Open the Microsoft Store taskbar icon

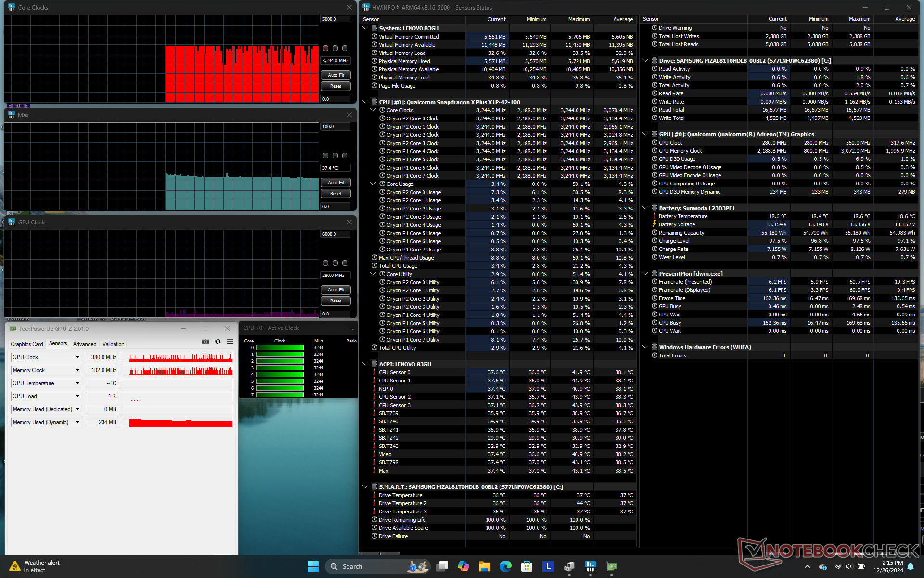[x=526, y=566]
